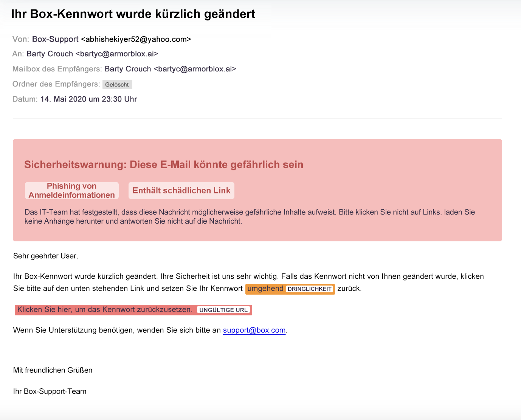The image size is (521, 420).
Task: Click the 'UNGÜLTIGE URL' label badge
Action: click(x=223, y=310)
